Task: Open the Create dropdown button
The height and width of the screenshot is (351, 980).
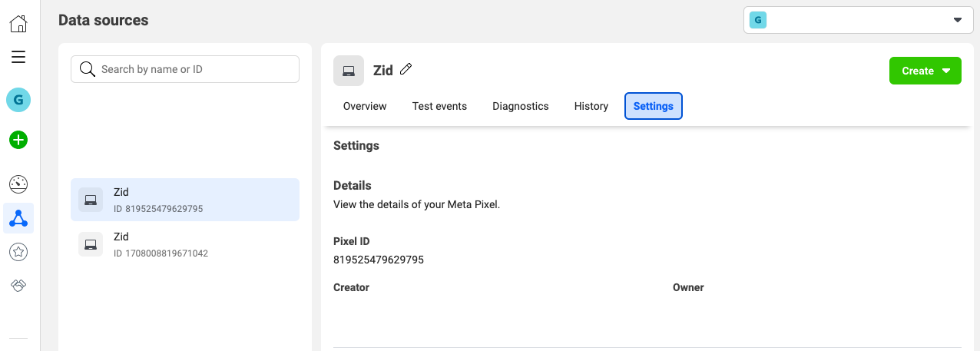Action: (925, 71)
